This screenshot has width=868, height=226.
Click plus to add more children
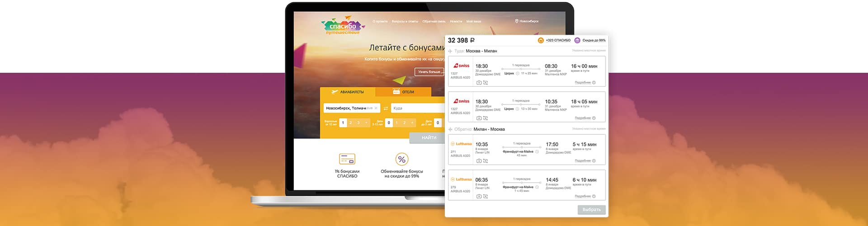point(412,122)
